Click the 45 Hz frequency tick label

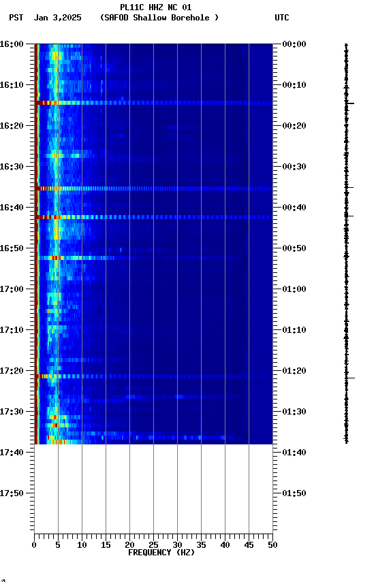(x=249, y=545)
